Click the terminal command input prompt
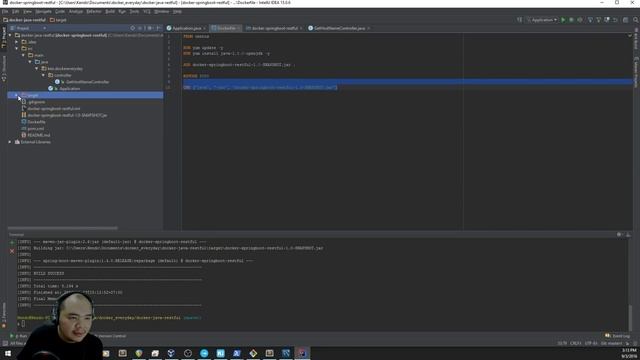The width and height of the screenshot is (640, 360). [x=23, y=324]
